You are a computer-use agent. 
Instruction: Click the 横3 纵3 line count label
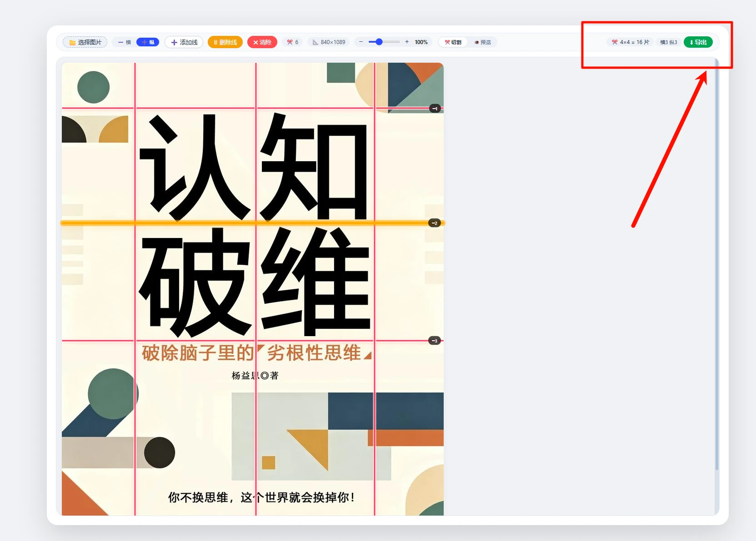[669, 42]
